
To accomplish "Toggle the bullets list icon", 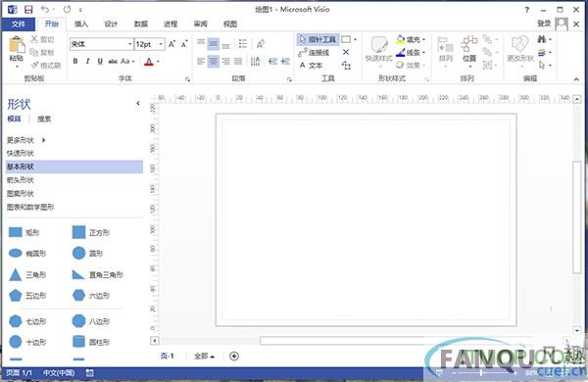I will point(243,44).
